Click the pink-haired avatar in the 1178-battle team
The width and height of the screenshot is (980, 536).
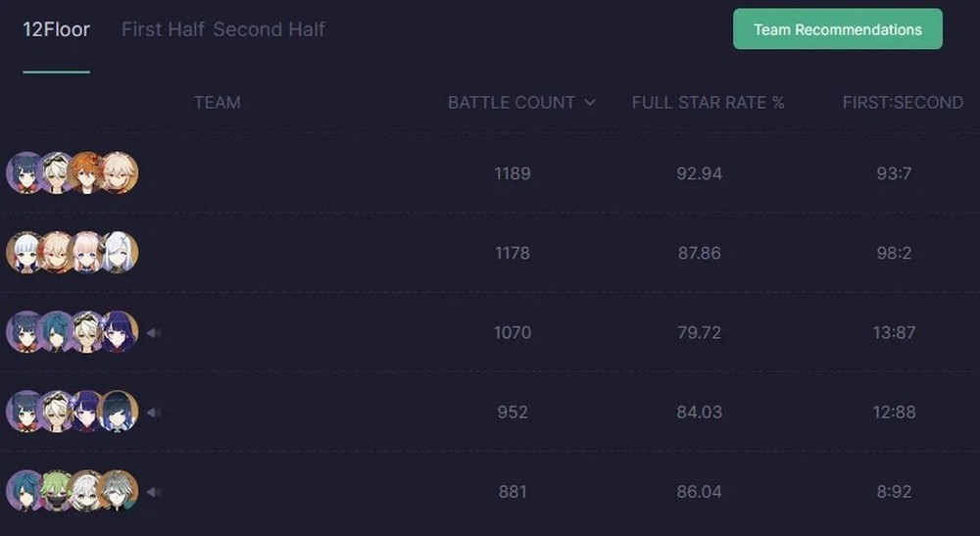coord(87,253)
